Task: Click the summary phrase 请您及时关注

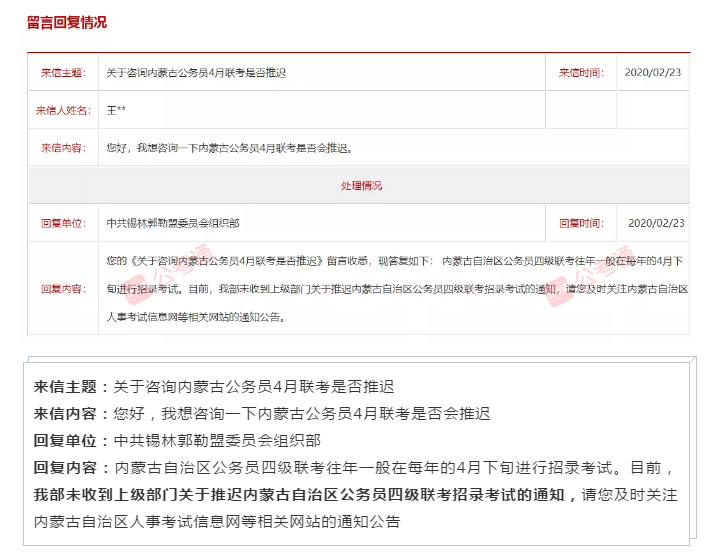Action: pos(630,494)
